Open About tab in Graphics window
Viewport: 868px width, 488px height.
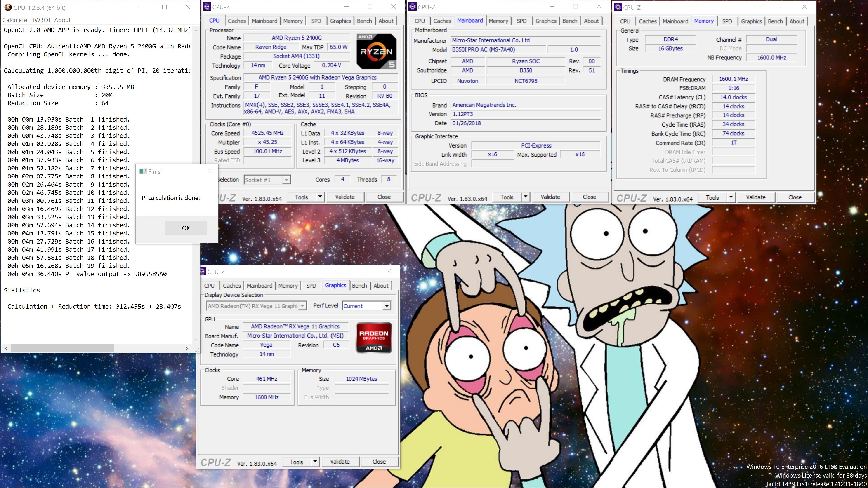pyautogui.click(x=381, y=286)
